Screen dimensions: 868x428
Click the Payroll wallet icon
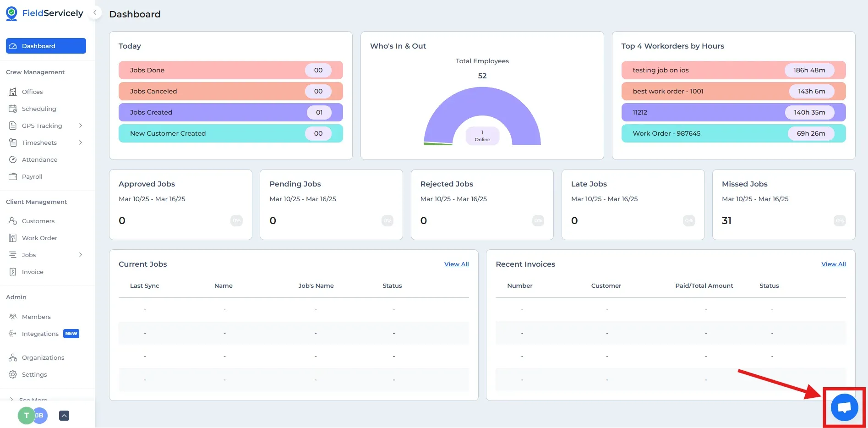[13, 176]
